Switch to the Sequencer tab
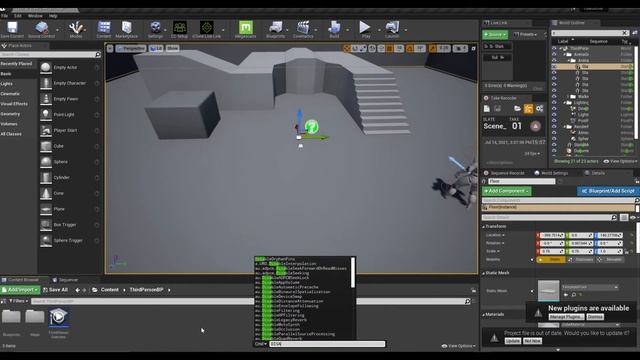The width and height of the screenshot is (640, 360). [65, 280]
